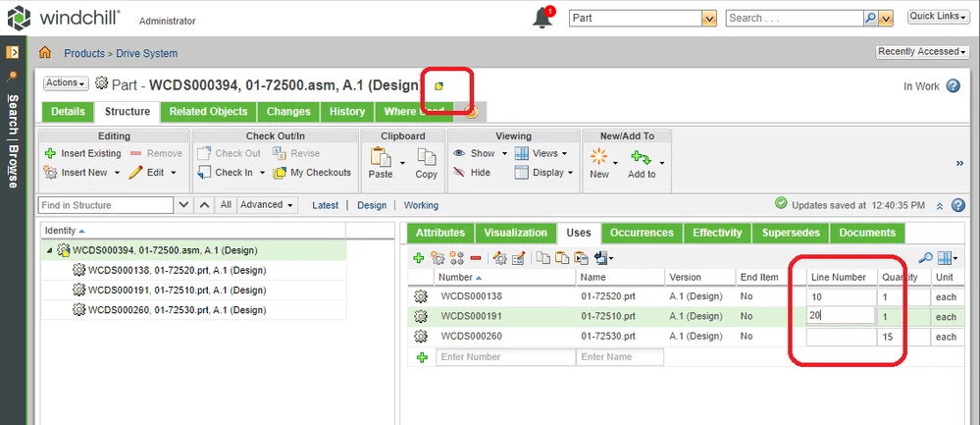Switch to the Details tab
The width and height of the screenshot is (980, 425).
(x=68, y=111)
